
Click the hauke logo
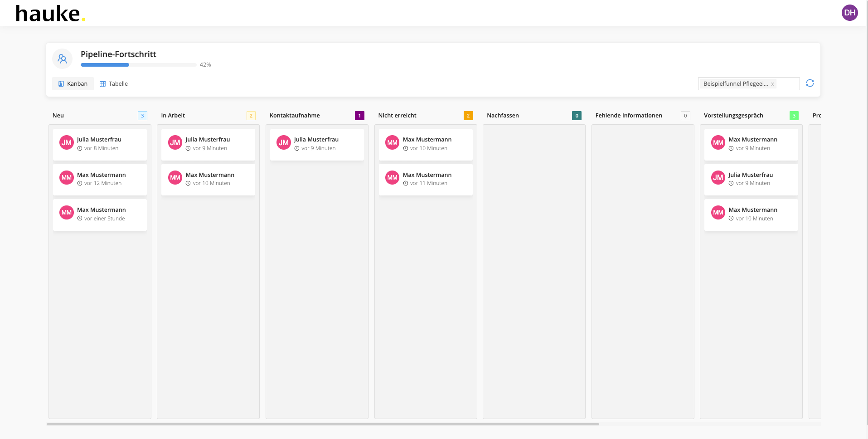click(x=50, y=14)
